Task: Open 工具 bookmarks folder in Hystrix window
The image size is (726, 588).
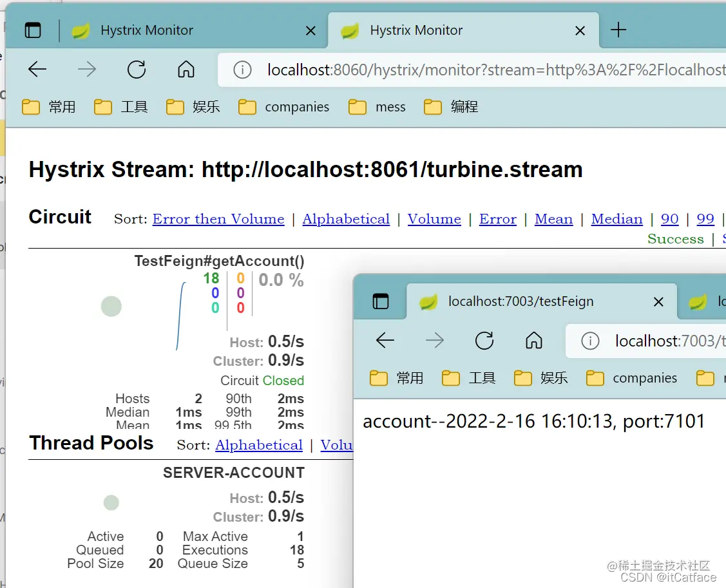Action: tap(121, 107)
